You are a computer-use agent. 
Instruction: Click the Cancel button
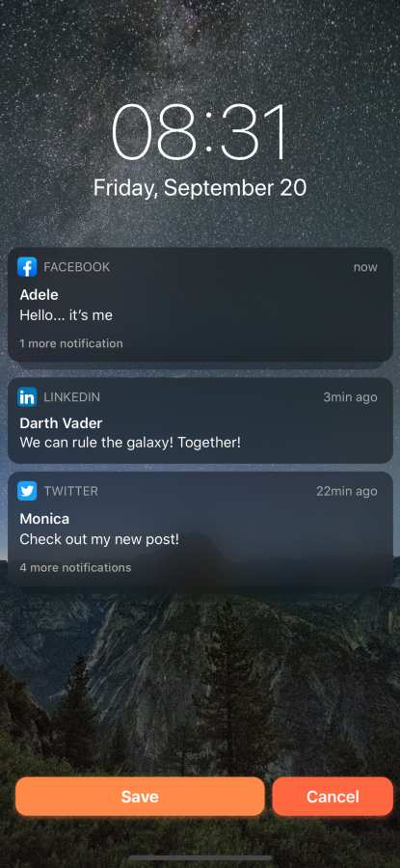(333, 797)
